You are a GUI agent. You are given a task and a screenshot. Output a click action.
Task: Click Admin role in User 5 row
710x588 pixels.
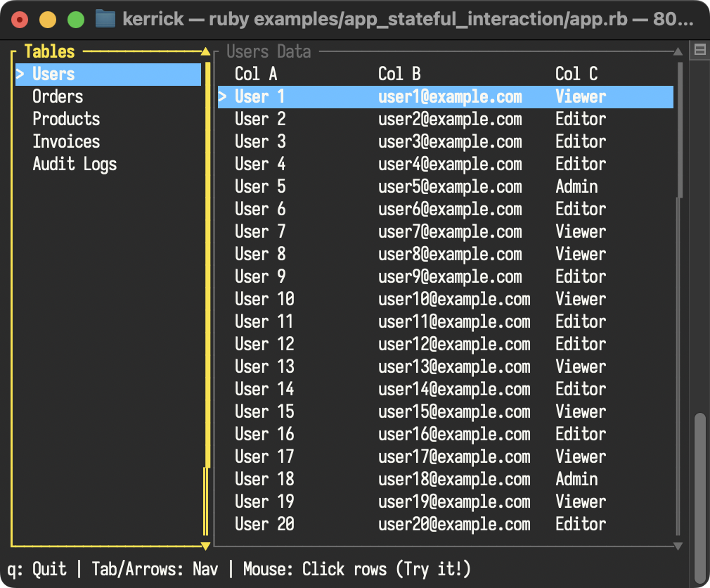point(576,186)
